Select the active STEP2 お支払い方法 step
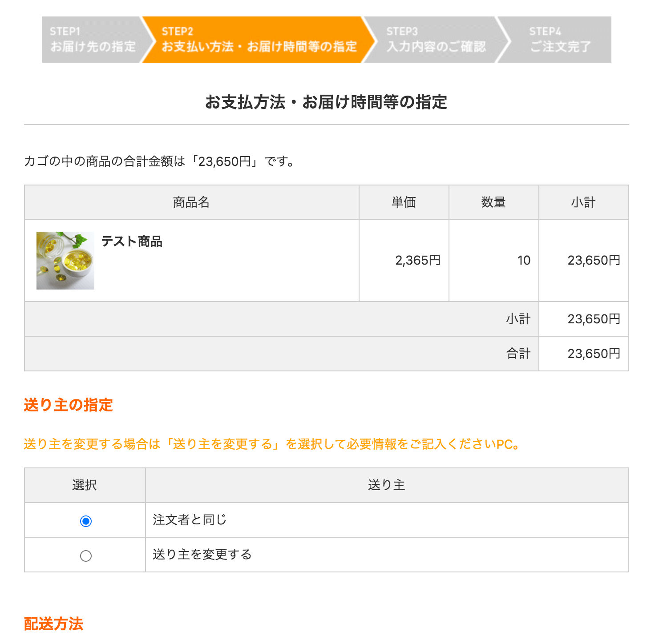The image size is (655, 644). [x=259, y=40]
